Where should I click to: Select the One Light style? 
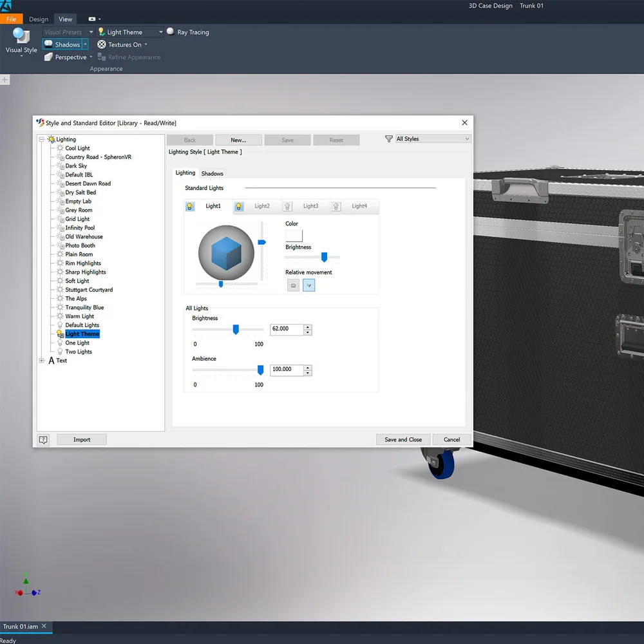click(77, 343)
